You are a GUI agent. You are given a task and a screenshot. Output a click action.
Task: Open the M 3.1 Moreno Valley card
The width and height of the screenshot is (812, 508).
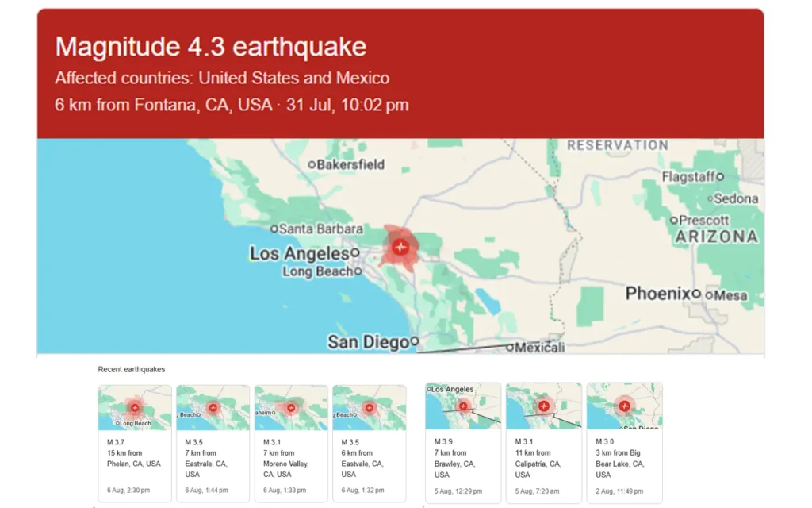pos(291,443)
